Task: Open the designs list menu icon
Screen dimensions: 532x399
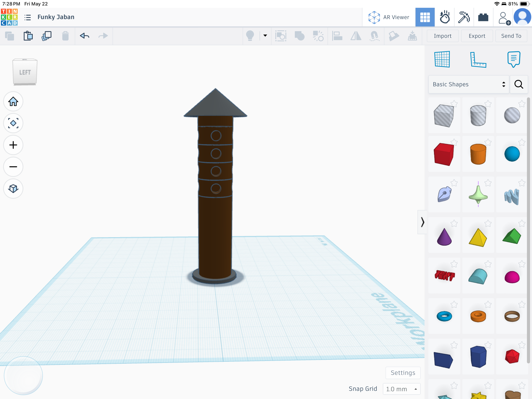Action: pyautogui.click(x=28, y=17)
